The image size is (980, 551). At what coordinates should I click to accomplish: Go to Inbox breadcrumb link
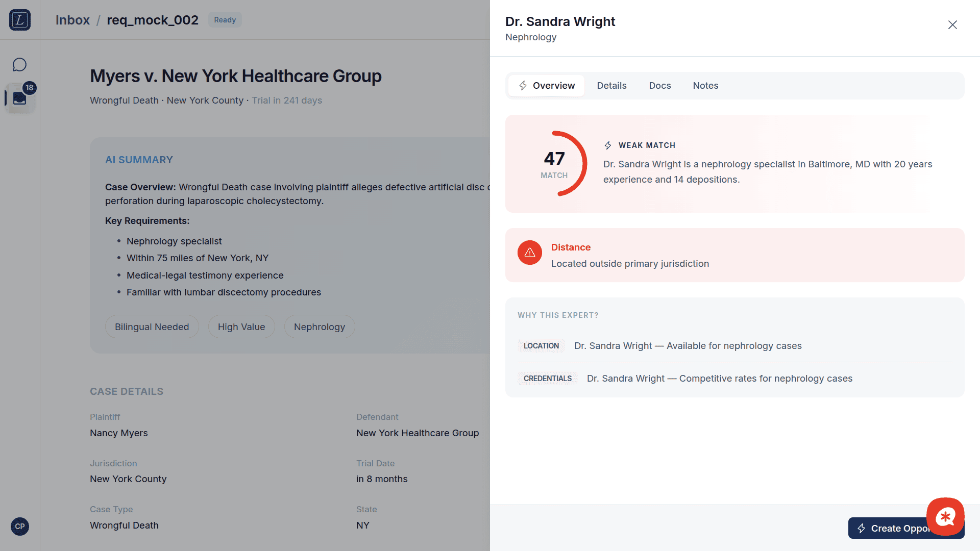(x=72, y=20)
